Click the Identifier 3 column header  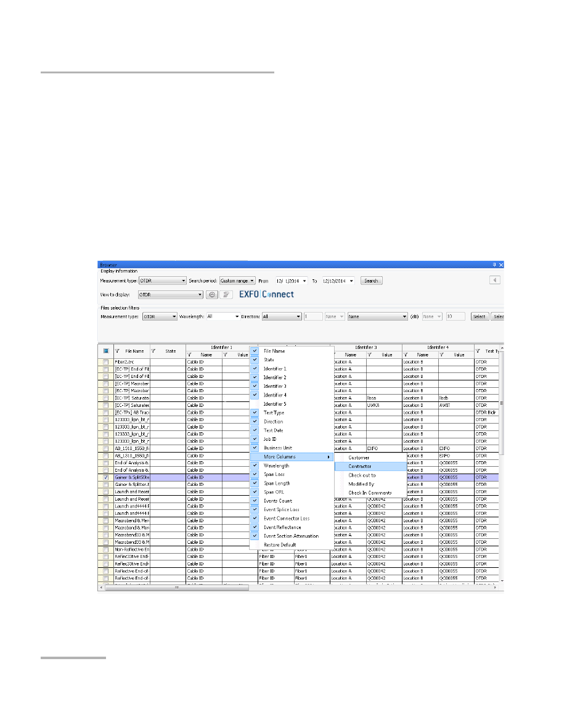tap(366, 347)
